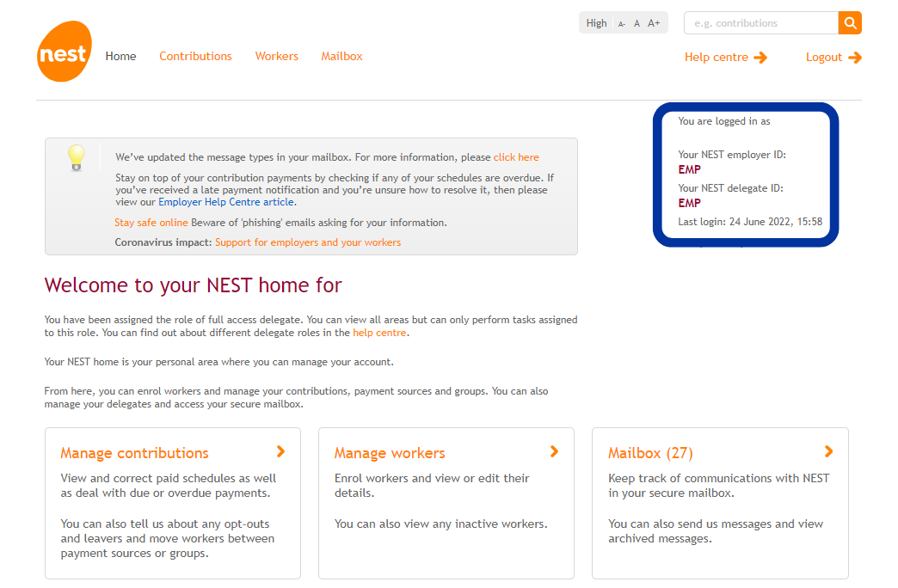Click the Mailbox card chevron arrow

(x=828, y=451)
